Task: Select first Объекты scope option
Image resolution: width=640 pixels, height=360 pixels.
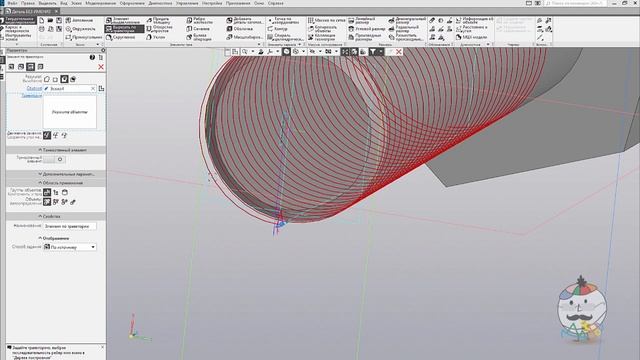Action: [47, 202]
